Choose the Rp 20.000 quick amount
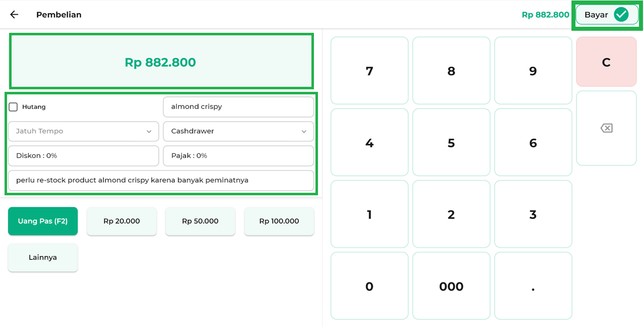 [x=121, y=221]
